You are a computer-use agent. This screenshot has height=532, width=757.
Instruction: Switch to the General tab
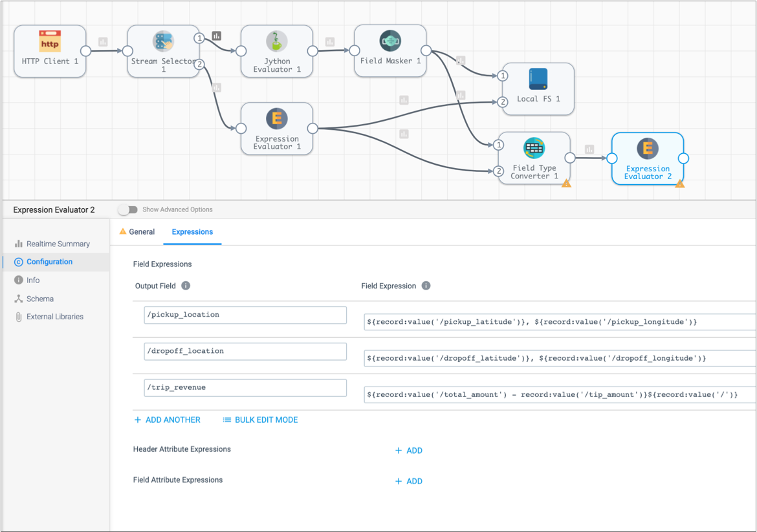pyautogui.click(x=137, y=231)
